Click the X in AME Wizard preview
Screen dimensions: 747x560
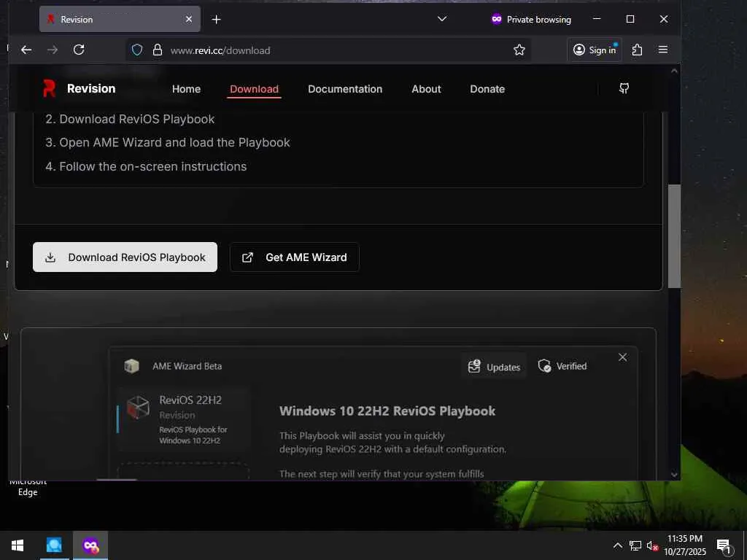[x=623, y=357]
